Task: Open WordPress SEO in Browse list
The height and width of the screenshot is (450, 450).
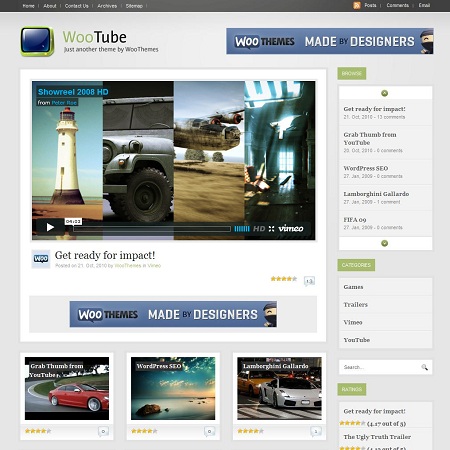Action: (x=366, y=168)
